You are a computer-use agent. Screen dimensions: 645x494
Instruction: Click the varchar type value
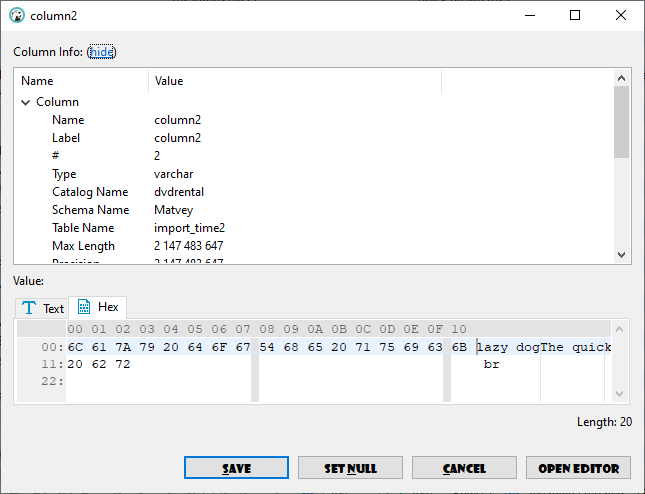click(173, 174)
